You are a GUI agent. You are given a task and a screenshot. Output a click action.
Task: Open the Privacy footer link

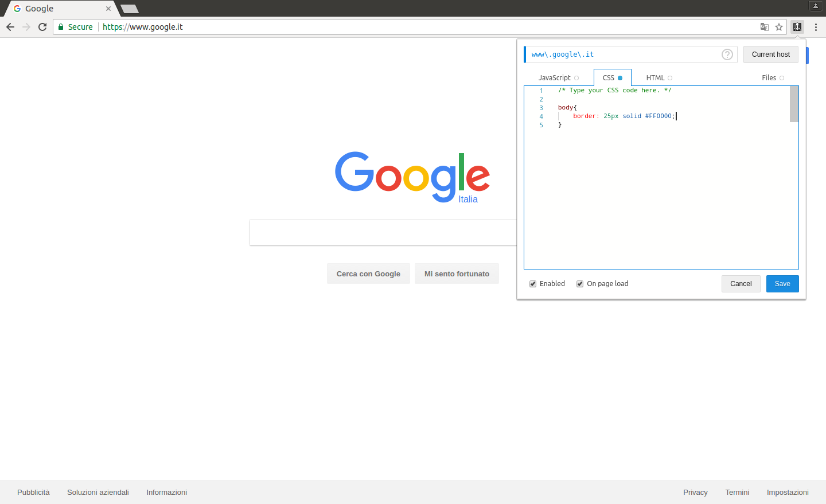(695, 493)
